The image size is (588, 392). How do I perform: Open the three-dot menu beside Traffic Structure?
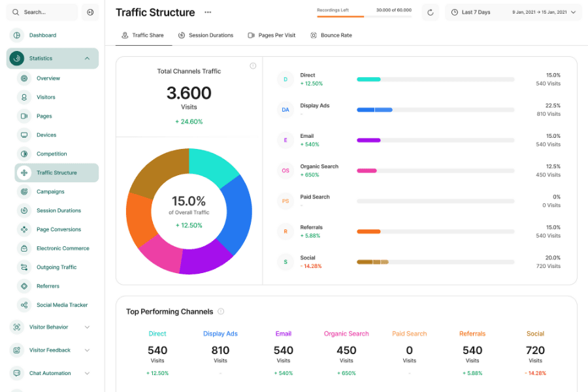(x=208, y=12)
